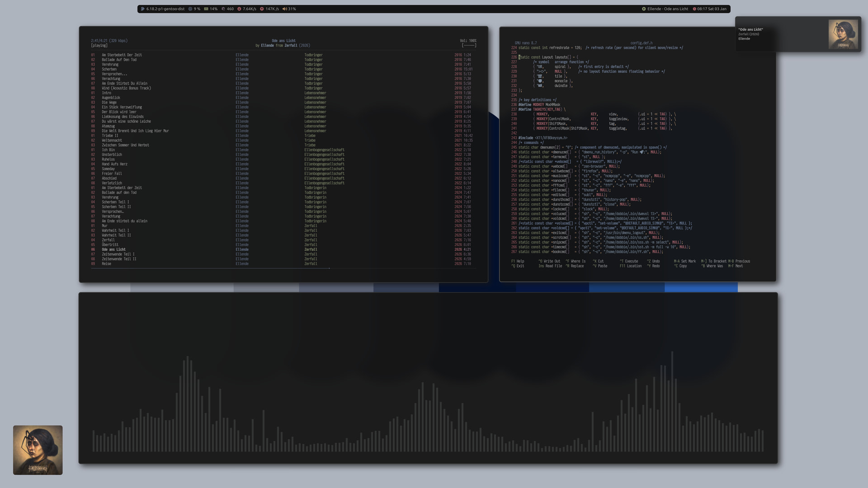The width and height of the screenshot is (868, 488).
Task: Click album art thumbnail in Ode ans Licht notification
Action: point(843,34)
